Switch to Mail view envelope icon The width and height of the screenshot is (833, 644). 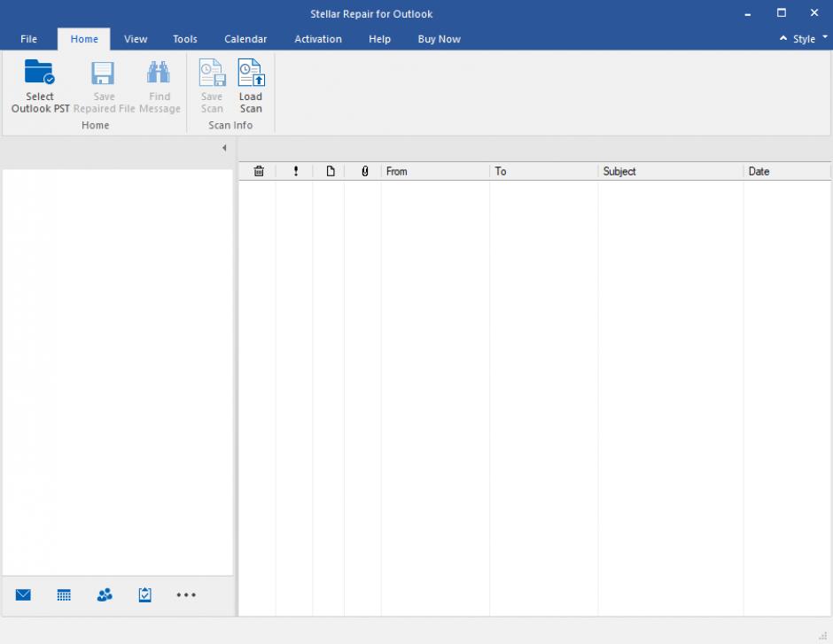(x=23, y=594)
